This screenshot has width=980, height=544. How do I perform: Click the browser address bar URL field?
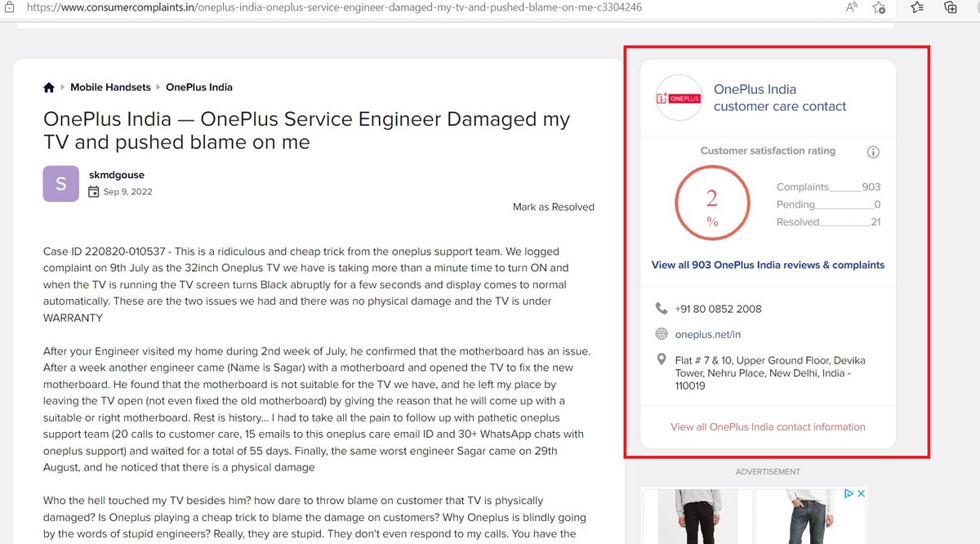coord(327,7)
